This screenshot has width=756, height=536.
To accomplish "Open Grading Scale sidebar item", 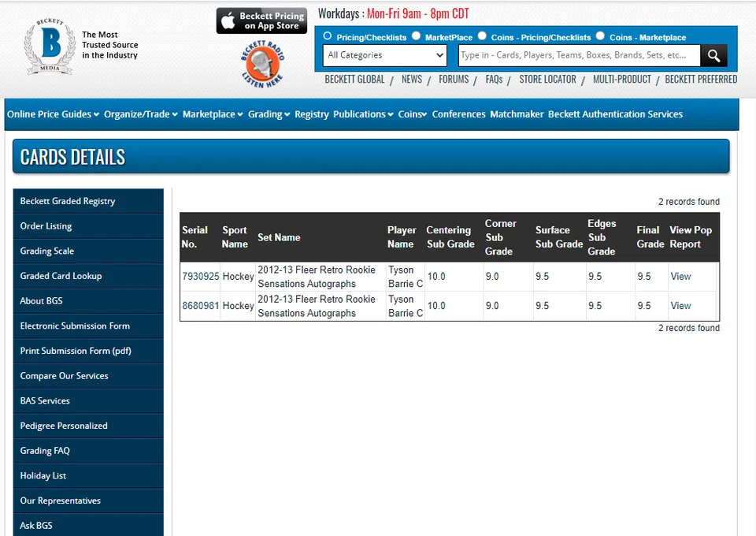I will tap(88, 251).
